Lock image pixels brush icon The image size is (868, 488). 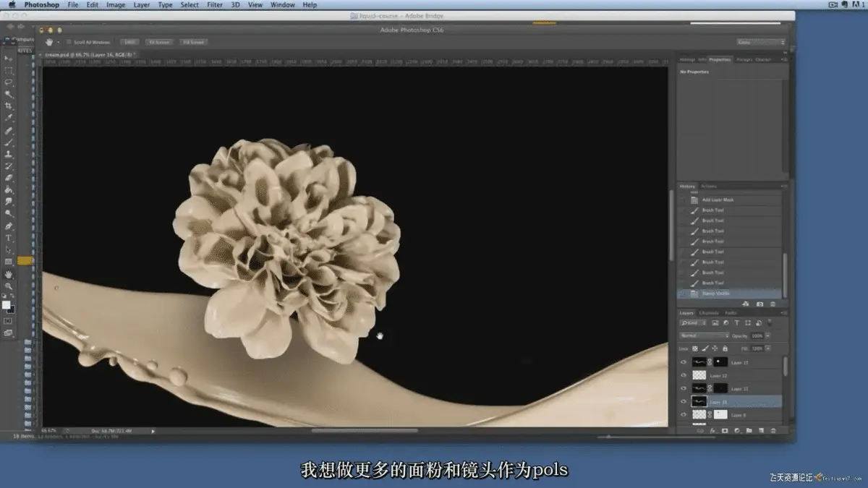point(705,348)
